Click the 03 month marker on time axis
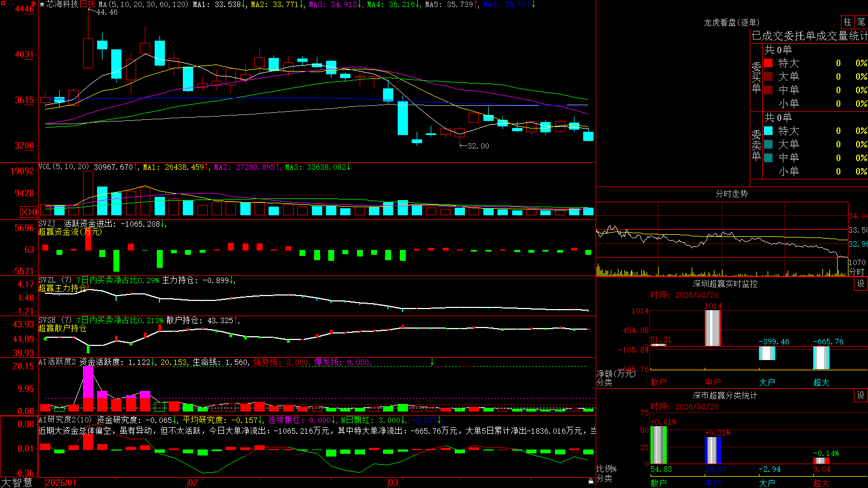Viewport: 868px width, 488px height. [393, 483]
